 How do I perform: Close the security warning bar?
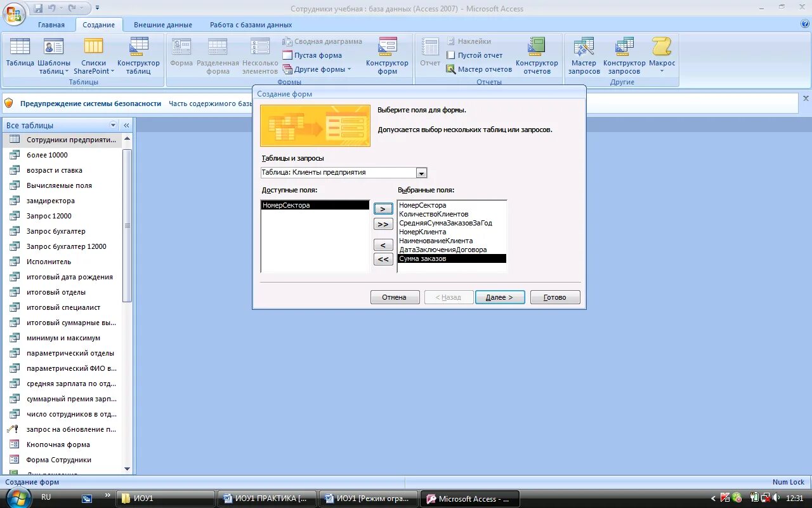[x=806, y=98]
